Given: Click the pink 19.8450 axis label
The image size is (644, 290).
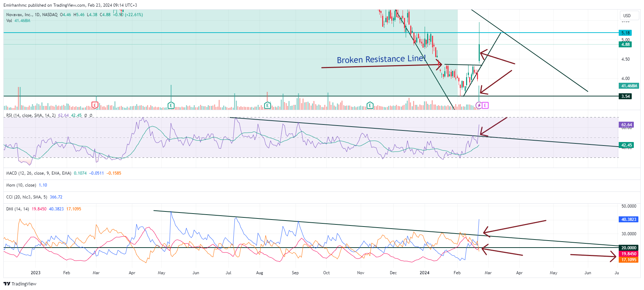Looking at the screenshot, I should coord(629,254).
